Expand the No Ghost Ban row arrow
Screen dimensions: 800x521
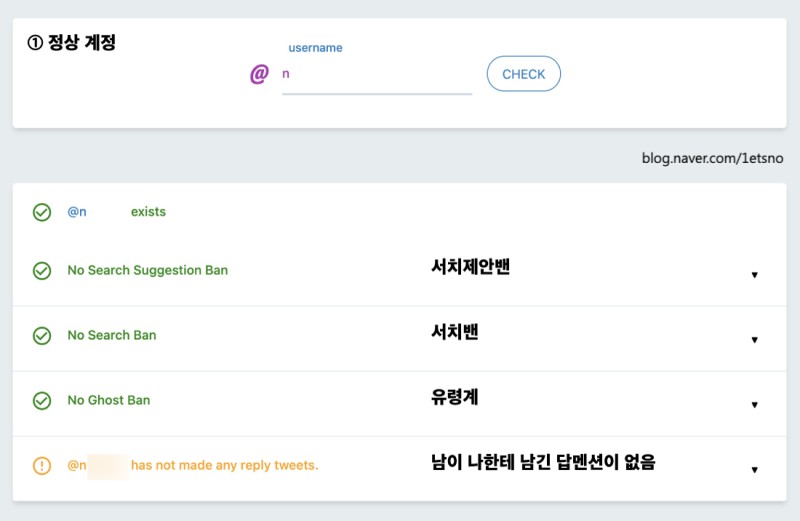pyautogui.click(x=754, y=405)
